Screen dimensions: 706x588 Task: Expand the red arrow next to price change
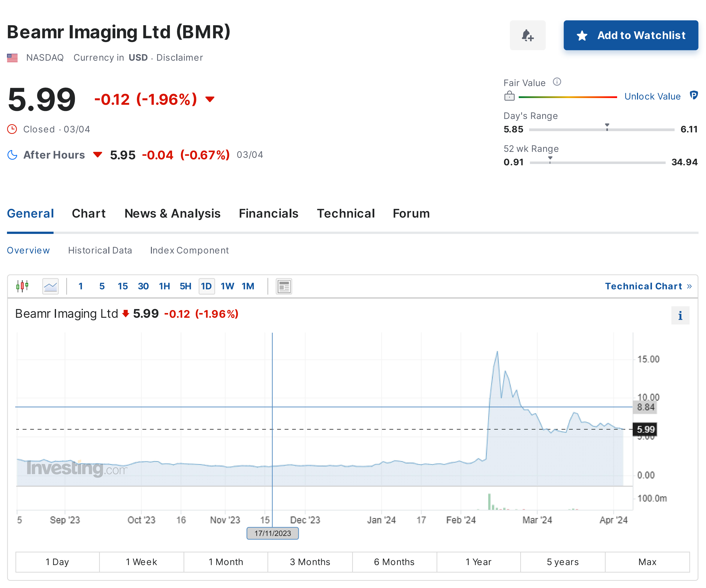pos(210,99)
